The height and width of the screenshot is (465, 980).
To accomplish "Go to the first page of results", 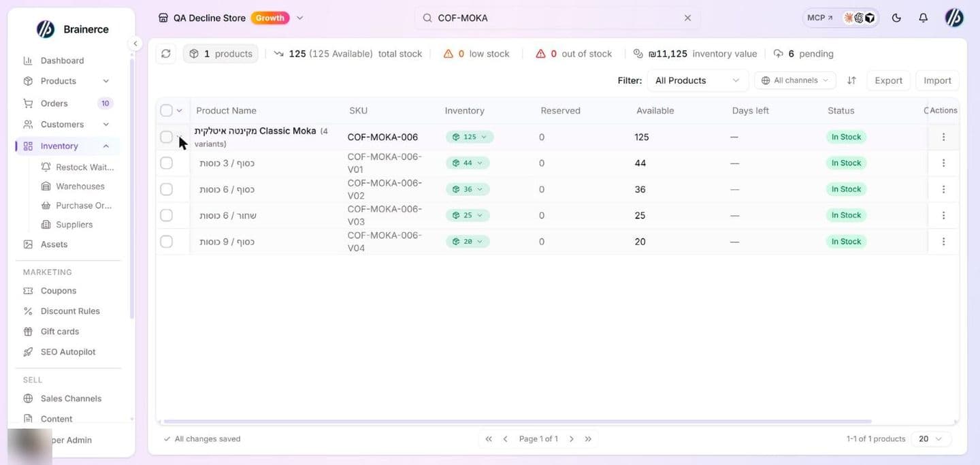I will (489, 439).
